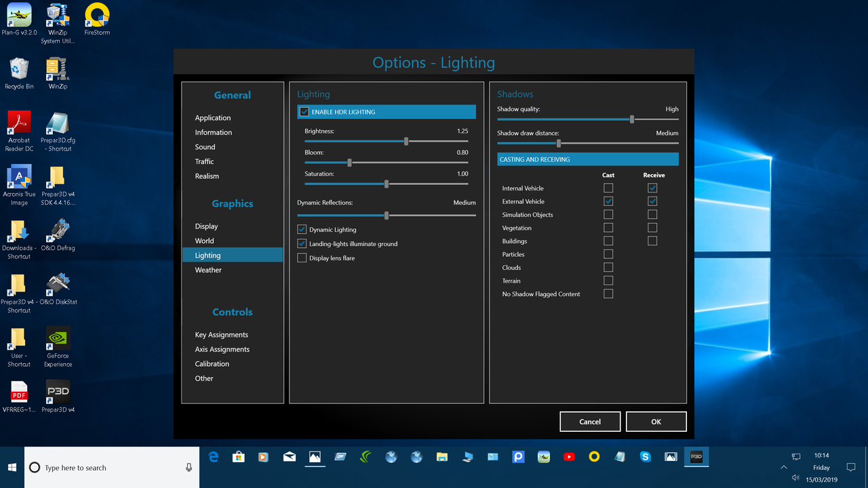868x488 pixels.
Task: Switch to the Display settings page
Action: 205,226
